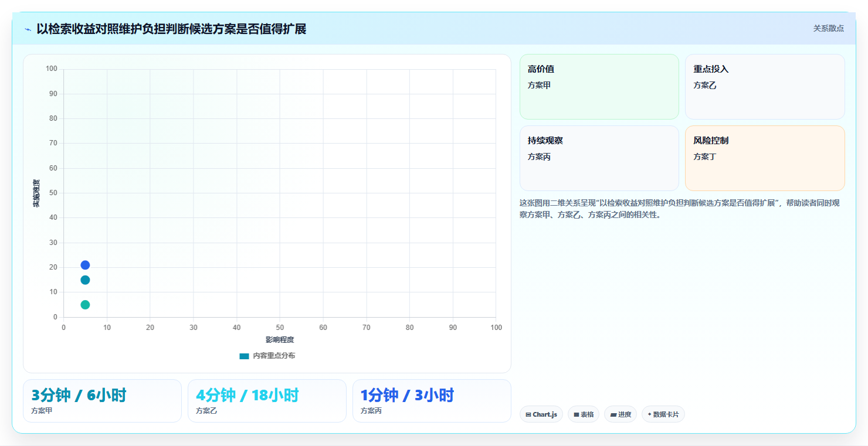Open the 4分钟 / 18小时 方案乙 card
This screenshot has height=446, width=868.
(267, 401)
